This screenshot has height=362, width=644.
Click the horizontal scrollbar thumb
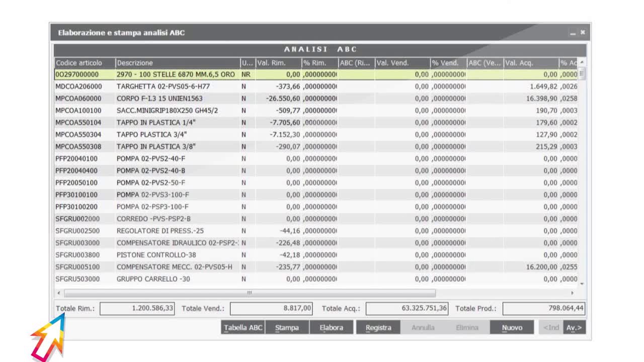(x=250, y=293)
